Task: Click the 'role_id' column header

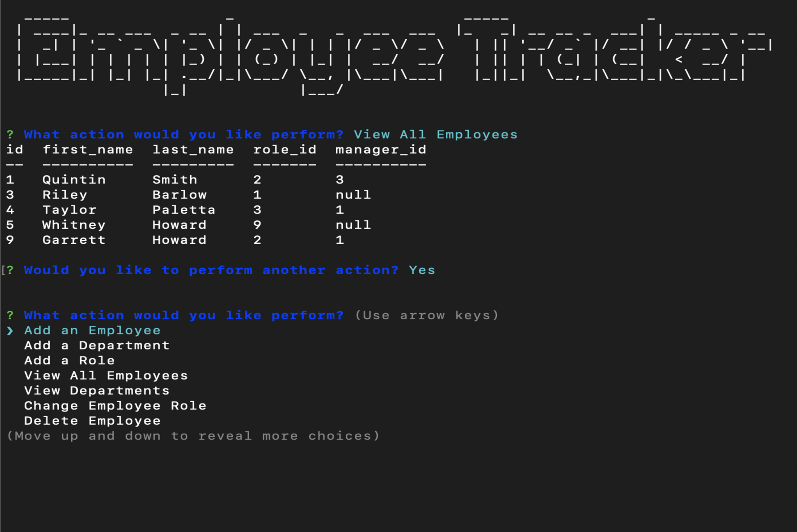Action: [x=285, y=149]
